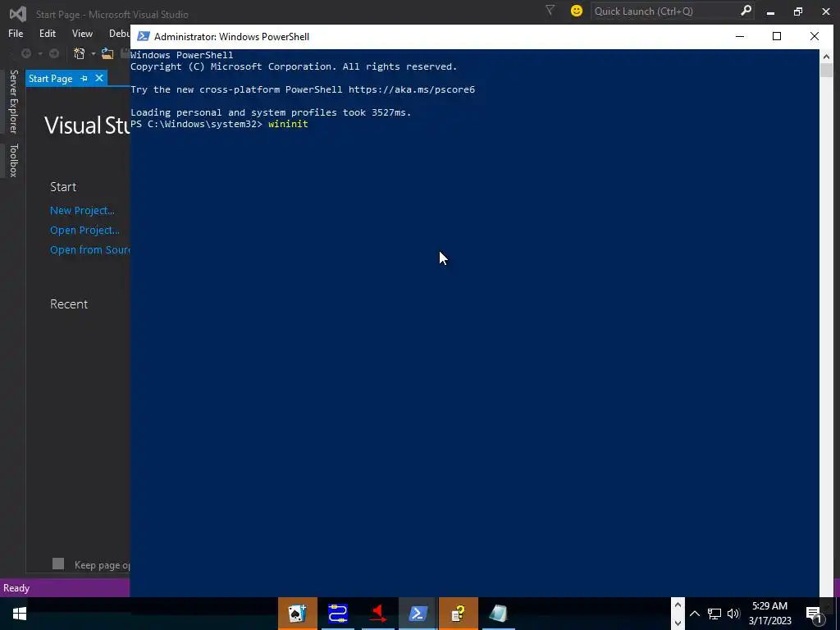Click the PowerShell scrollbar up arrow
Screen dimensions: 840x630
[x=825, y=57]
